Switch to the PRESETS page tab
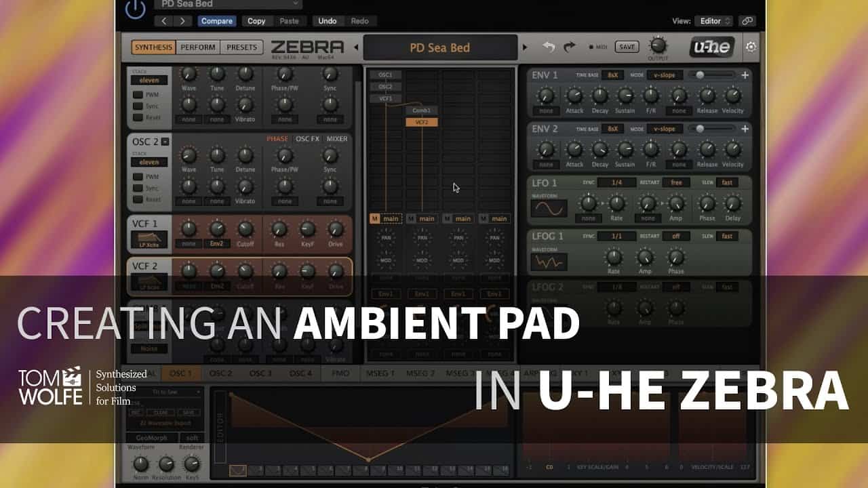Viewport: 868px width, 488px height. click(242, 47)
